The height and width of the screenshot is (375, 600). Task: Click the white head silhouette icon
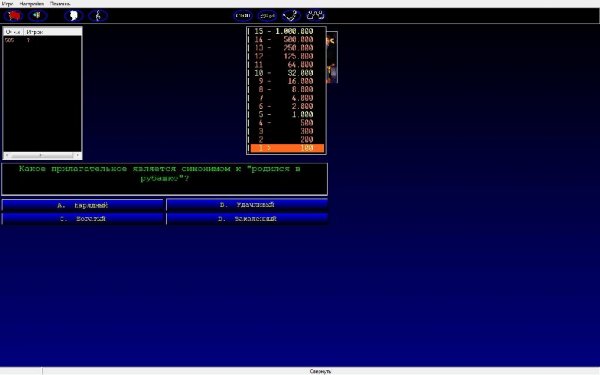click(74, 16)
